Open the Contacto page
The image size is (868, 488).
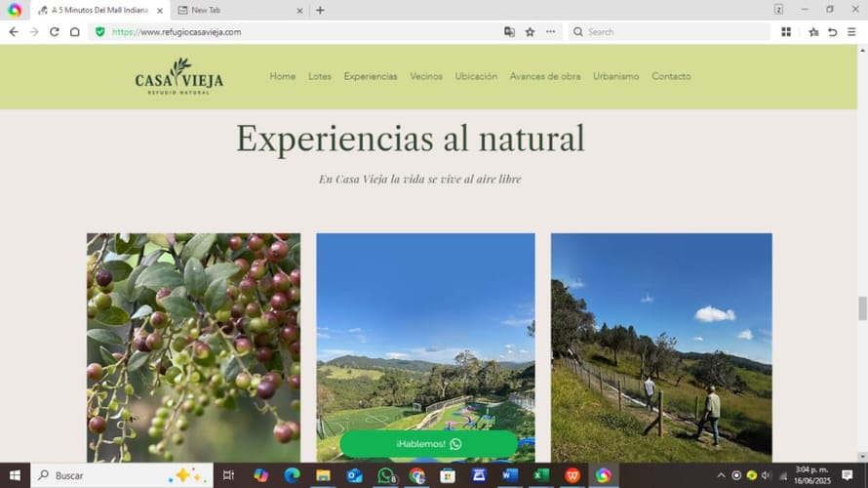pyautogui.click(x=671, y=76)
